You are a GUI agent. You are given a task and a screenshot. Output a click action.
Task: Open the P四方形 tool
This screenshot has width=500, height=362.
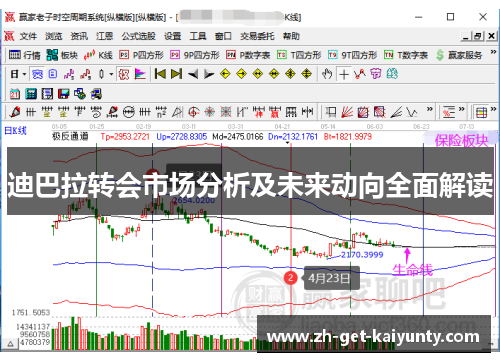click(x=141, y=55)
